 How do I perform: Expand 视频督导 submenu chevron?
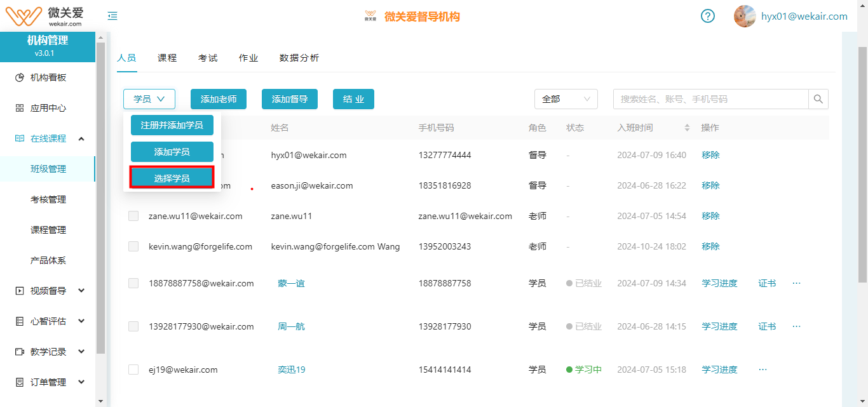(81, 291)
